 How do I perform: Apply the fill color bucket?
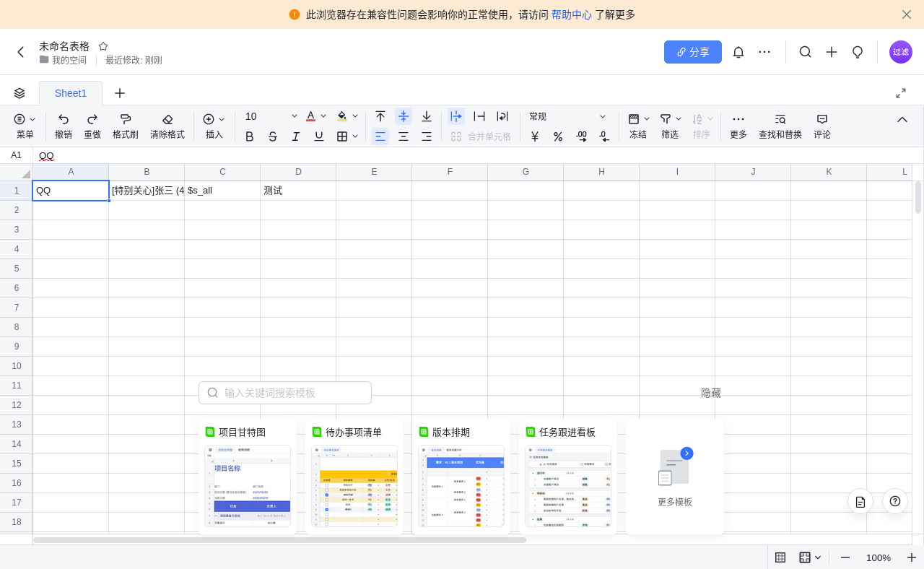pos(342,116)
